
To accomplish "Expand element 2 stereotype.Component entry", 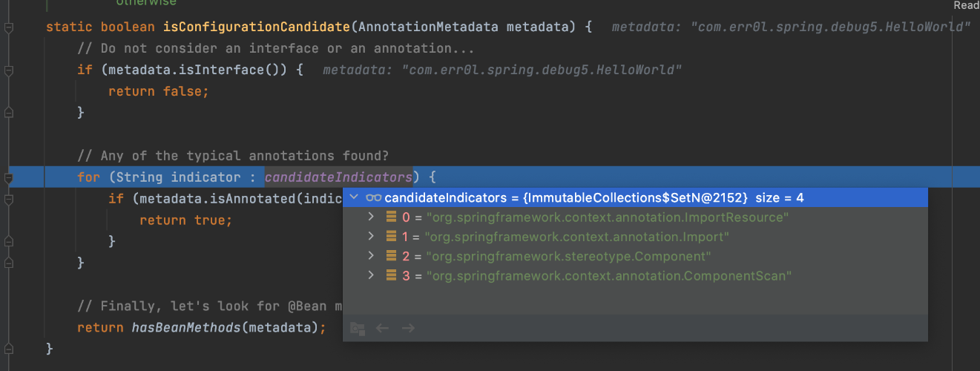I will [x=372, y=256].
